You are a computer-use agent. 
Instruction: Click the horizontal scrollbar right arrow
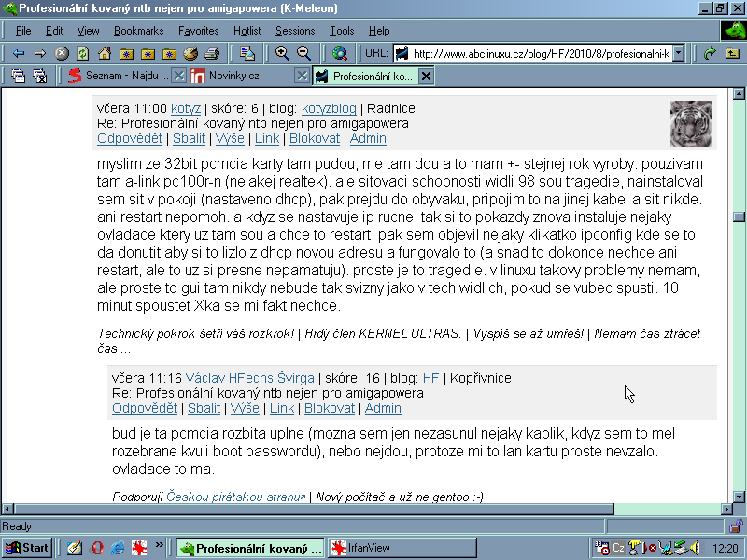(727, 509)
